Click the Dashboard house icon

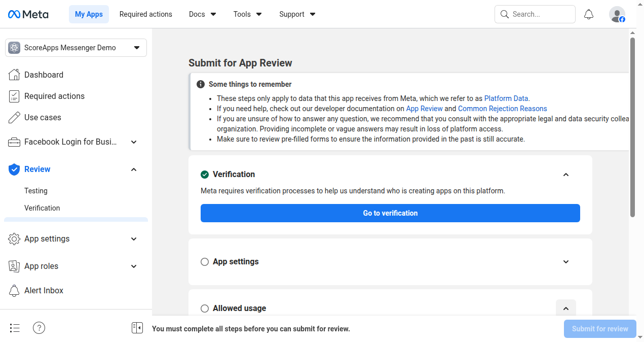point(14,75)
